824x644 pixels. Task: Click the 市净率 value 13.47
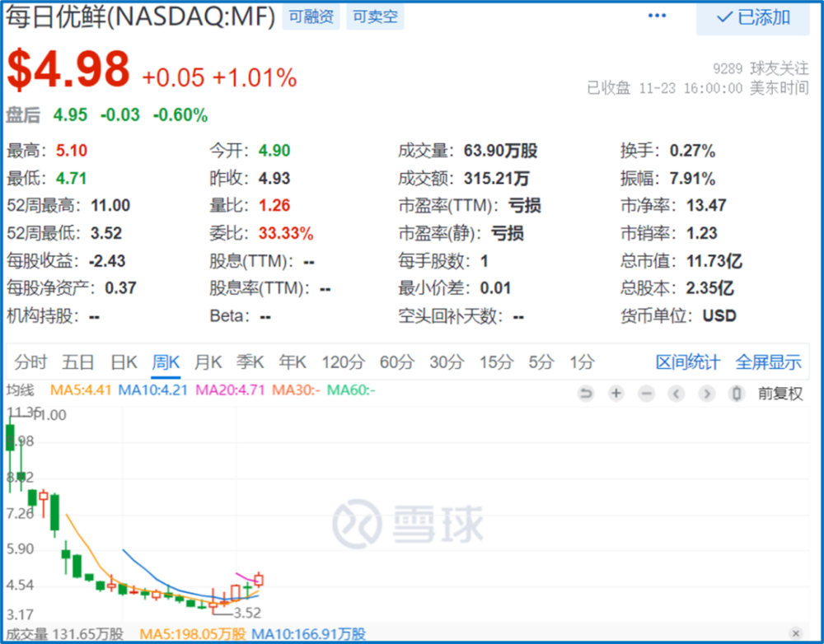706,205
